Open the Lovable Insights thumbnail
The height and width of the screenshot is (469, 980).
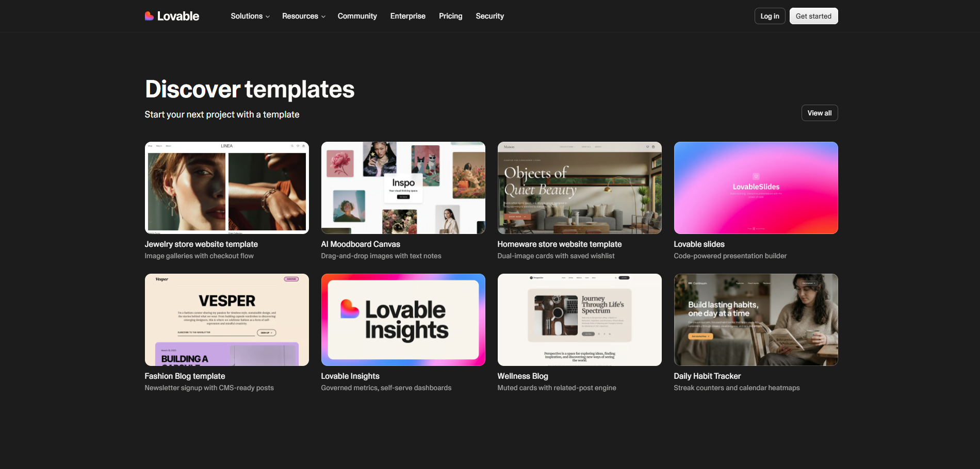[x=403, y=320]
